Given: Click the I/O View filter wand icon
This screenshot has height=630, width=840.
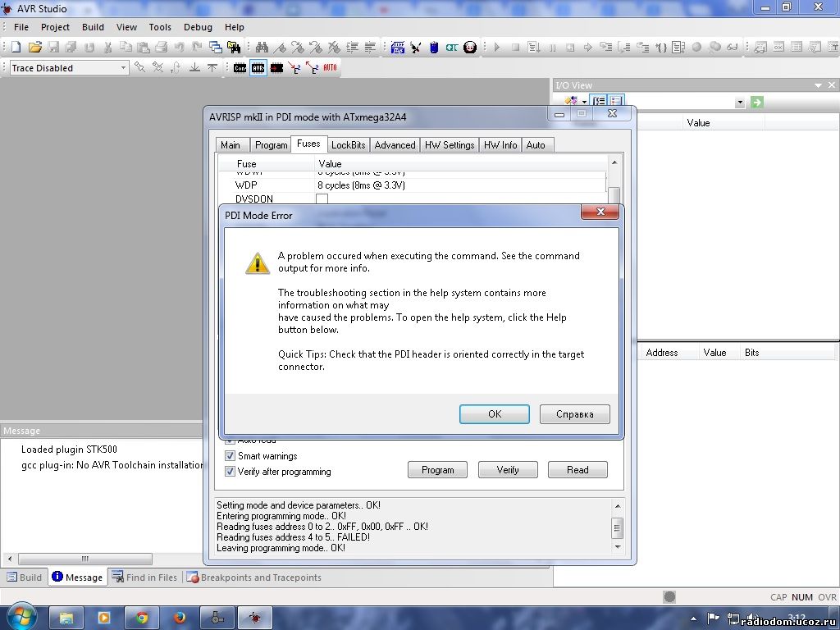Looking at the screenshot, I should pyautogui.click(x=571, y=101).
